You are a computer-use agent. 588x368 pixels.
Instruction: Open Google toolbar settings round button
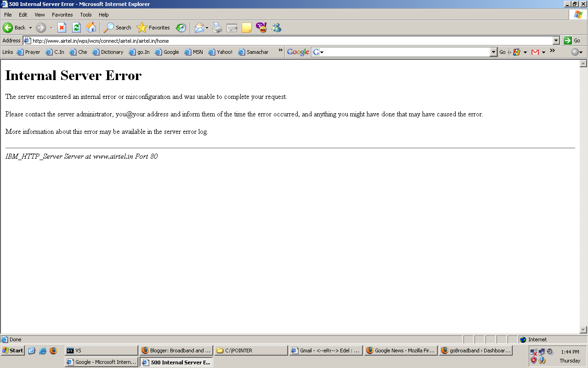click(x=577, y=52)
